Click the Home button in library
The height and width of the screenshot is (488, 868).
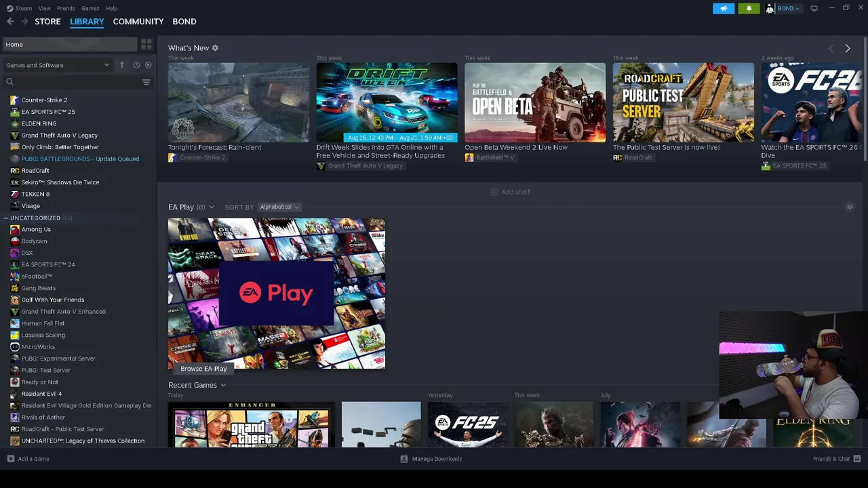69,44
